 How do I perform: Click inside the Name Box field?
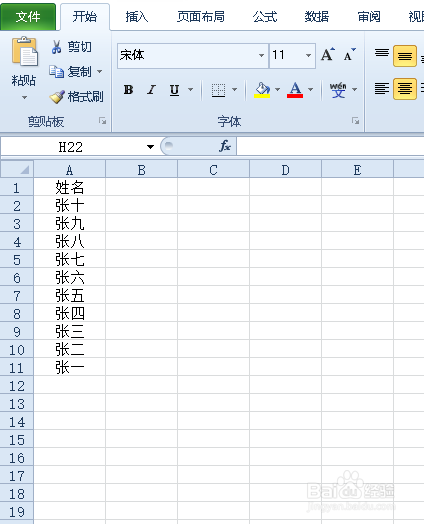pos(70,147)
